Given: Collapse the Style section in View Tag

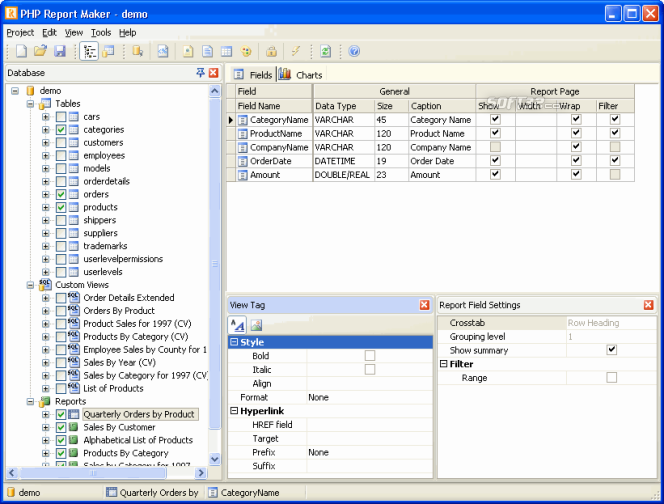Looking at the screenshot, I should tap(234, 342).
